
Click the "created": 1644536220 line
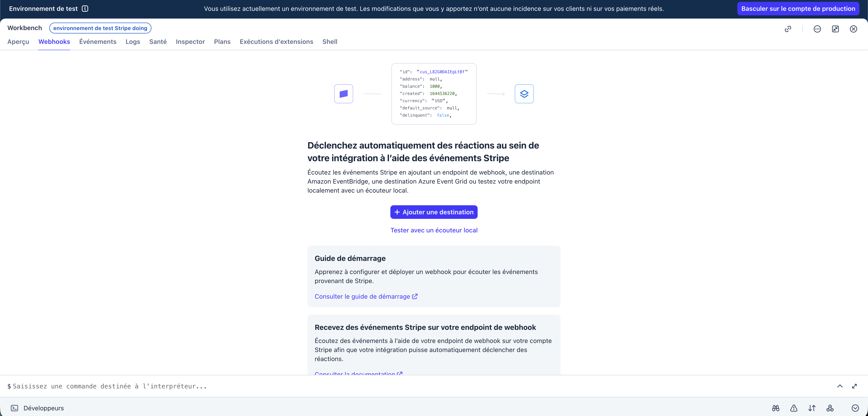tap(428, 94)
